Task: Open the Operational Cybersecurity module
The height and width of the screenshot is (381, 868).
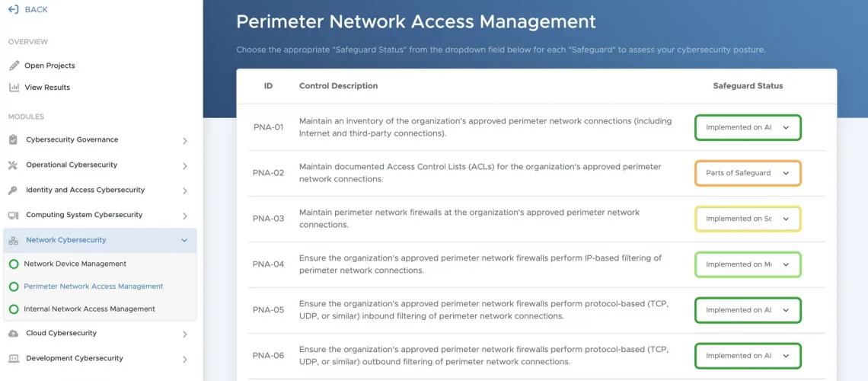Action: click(72, 165)
